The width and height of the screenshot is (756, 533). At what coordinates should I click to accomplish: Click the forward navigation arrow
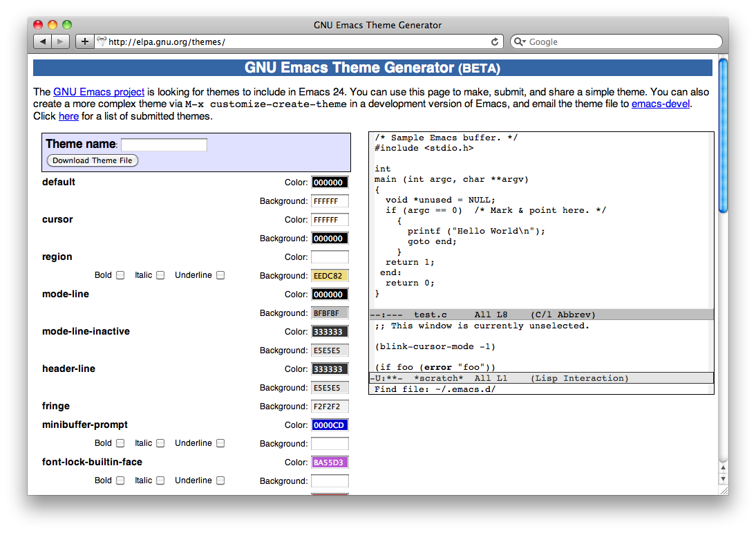[59, 41]
